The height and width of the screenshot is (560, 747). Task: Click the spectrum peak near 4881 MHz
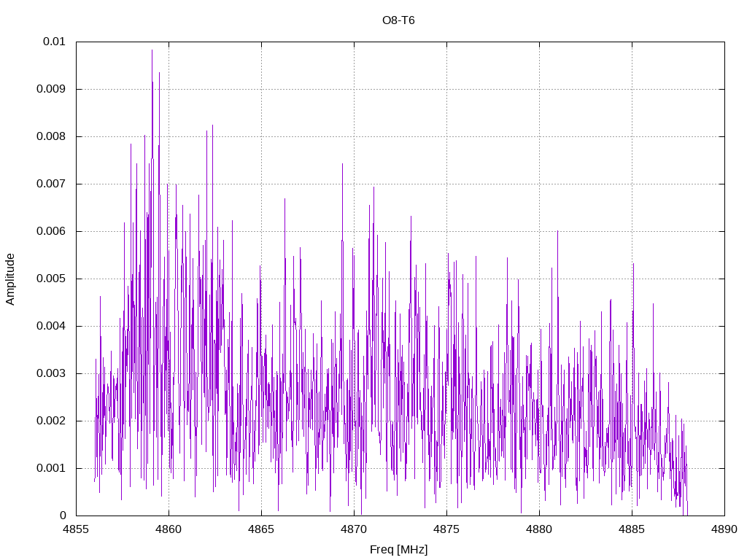click(557, 231)
